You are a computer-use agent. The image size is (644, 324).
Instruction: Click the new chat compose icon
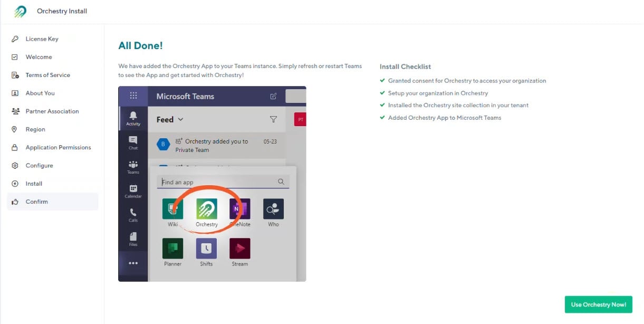273,96
